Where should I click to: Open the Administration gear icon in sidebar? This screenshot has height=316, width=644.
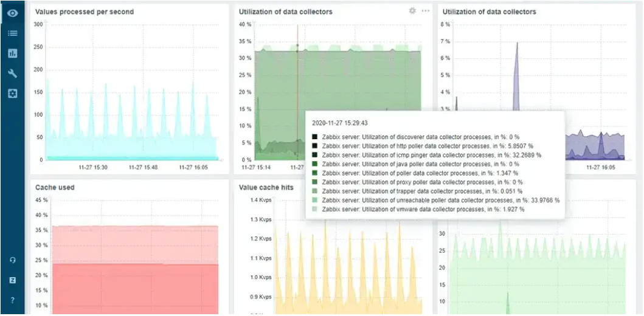pos(12,94)
